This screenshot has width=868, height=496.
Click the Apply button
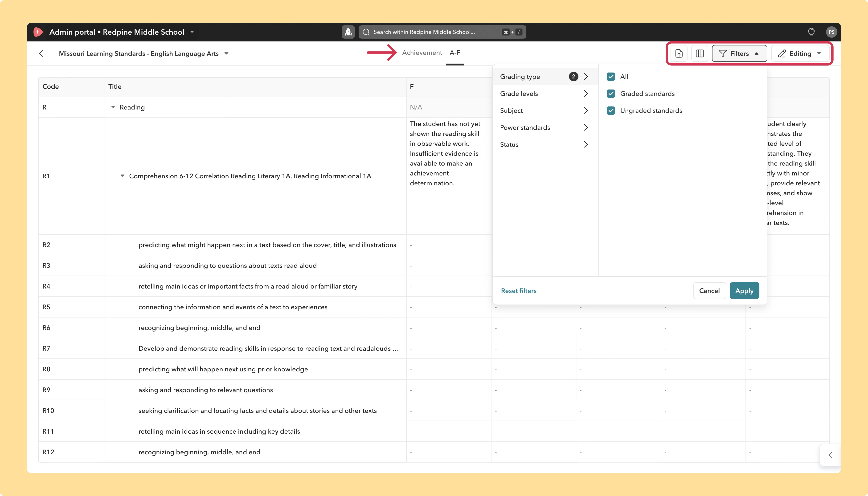point(744,291)
